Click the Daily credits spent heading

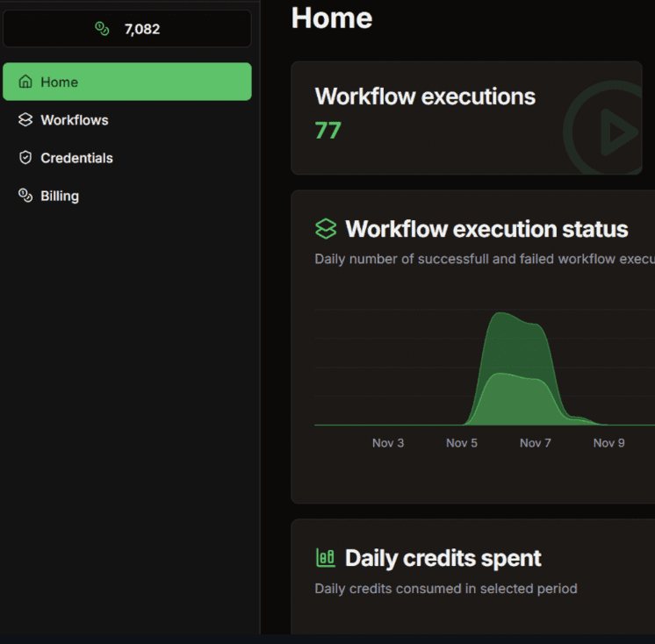click(443, 558)
